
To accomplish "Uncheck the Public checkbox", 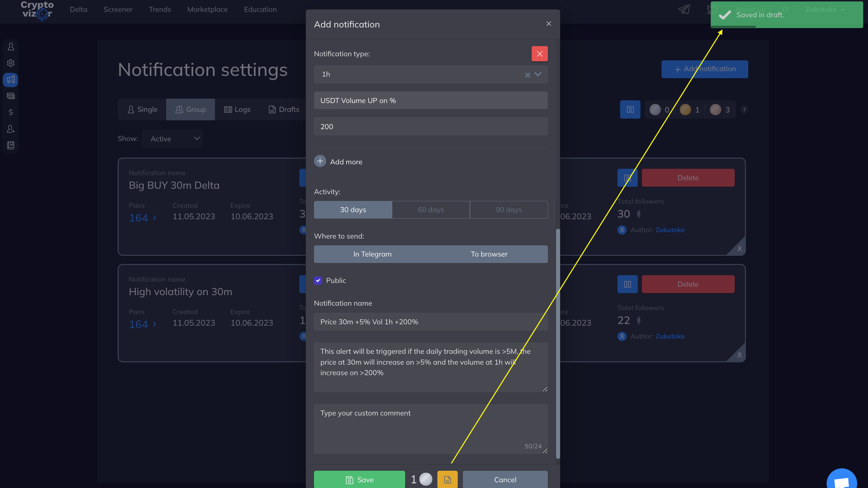I will [x=318, y=281].
